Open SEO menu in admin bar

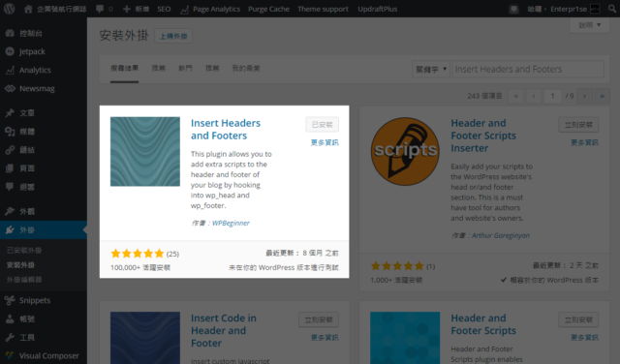click(x=164, y=9)
